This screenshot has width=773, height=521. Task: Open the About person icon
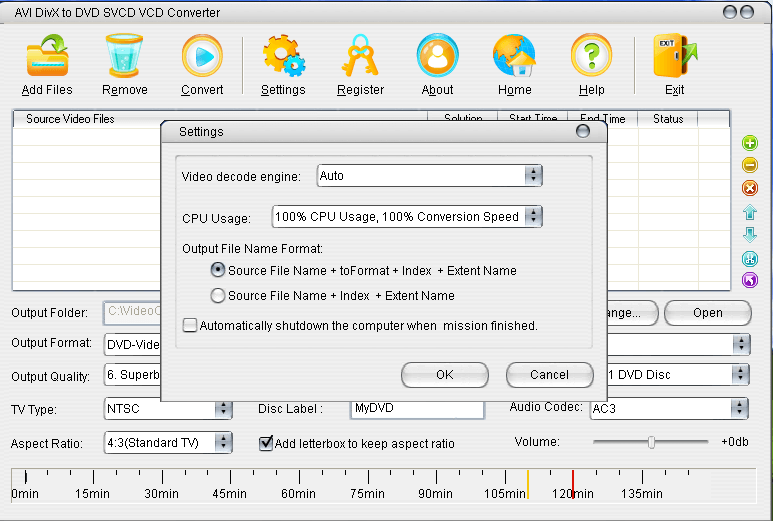coord(437,56)
